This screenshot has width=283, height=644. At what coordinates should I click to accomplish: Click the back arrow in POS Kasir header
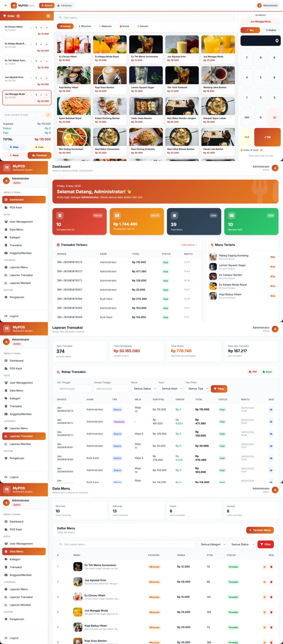[x=6, y=5]
